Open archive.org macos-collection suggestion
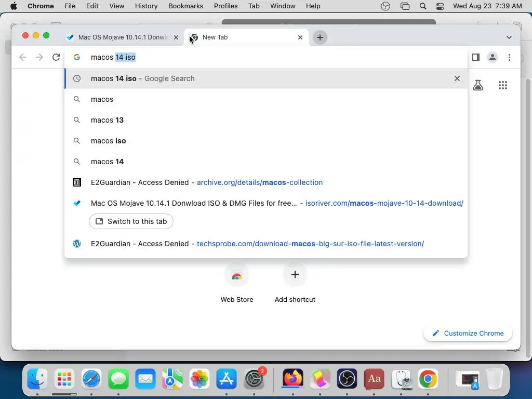532x399 pixels. pos(266,182)
